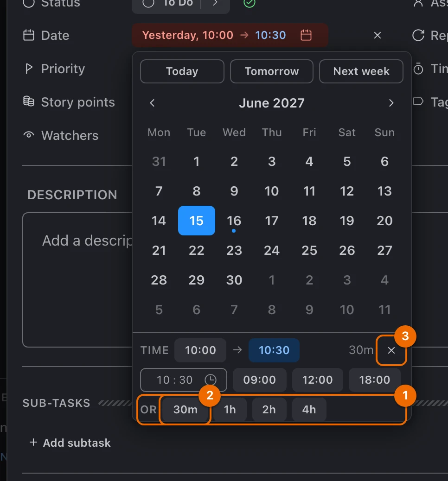The height and width of the screenshot is (481, 448).
Task: Select the 18:00 preset time
Action: (x=375, y=380)
